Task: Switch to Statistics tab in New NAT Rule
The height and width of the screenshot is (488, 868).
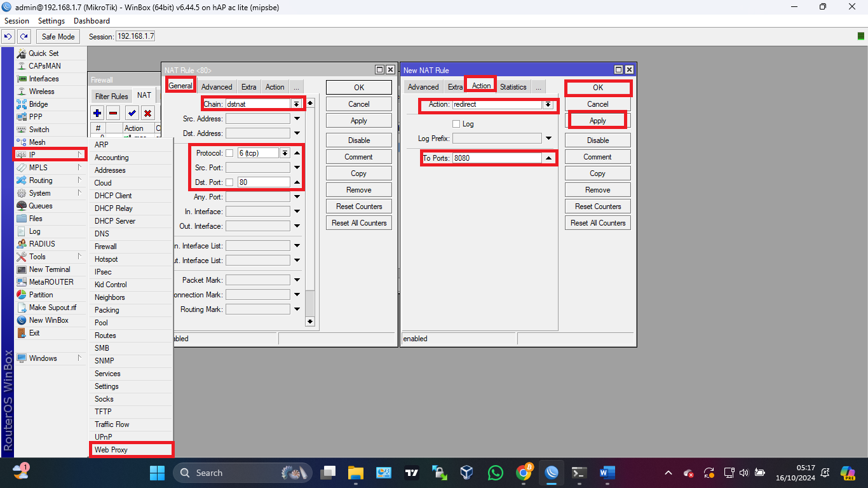Action: click(513, 87)
